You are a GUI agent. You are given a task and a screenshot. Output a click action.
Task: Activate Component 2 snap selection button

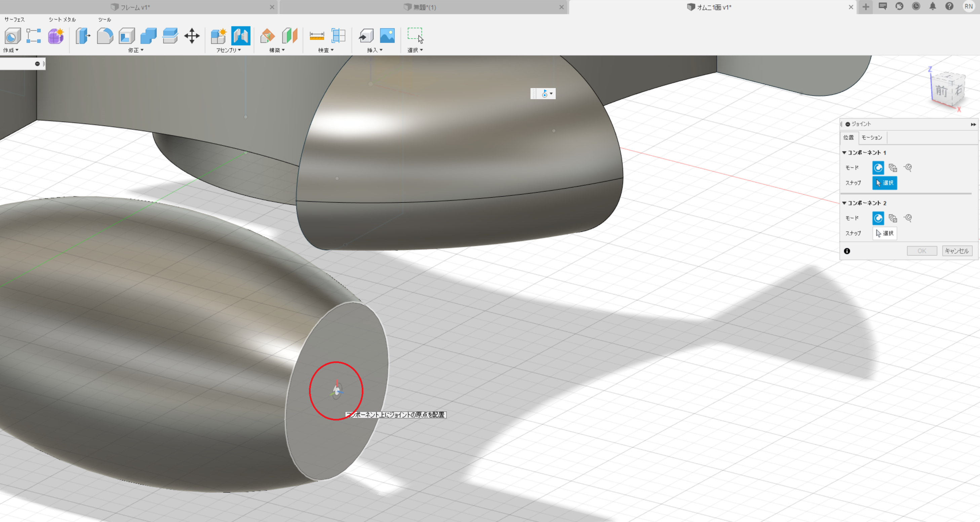point(885,233)
